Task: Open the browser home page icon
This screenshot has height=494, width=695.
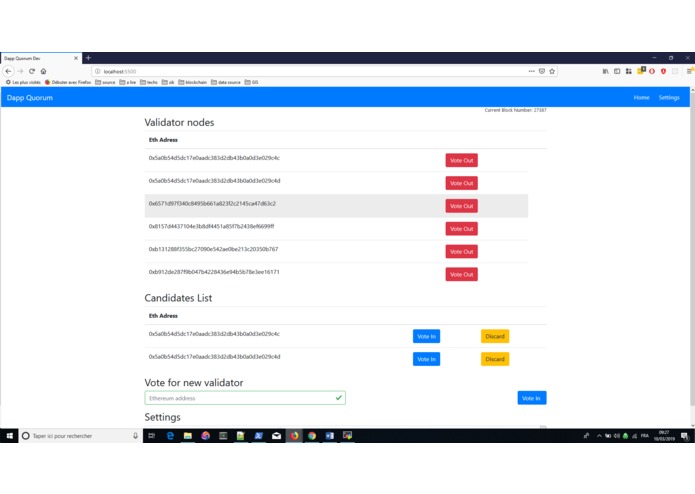Action: tap(43, 71)
